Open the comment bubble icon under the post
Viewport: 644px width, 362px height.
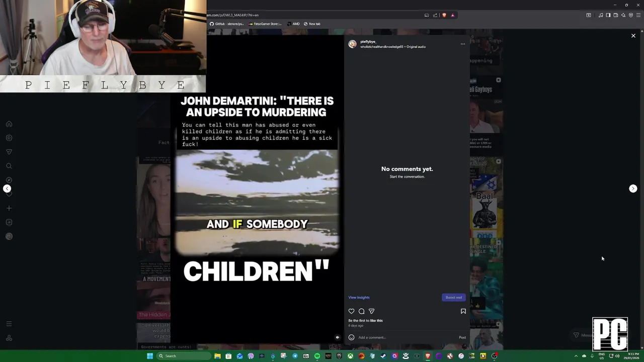[x=361, y=311]
